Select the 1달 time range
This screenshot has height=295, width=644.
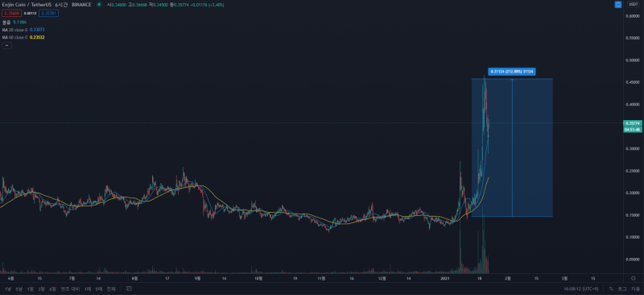point(30,289)
